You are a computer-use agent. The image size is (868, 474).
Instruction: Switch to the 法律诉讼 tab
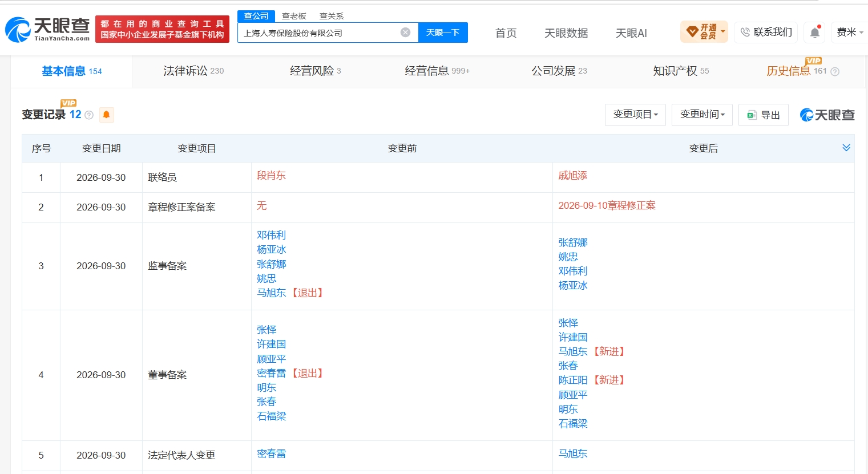[193, 71]
